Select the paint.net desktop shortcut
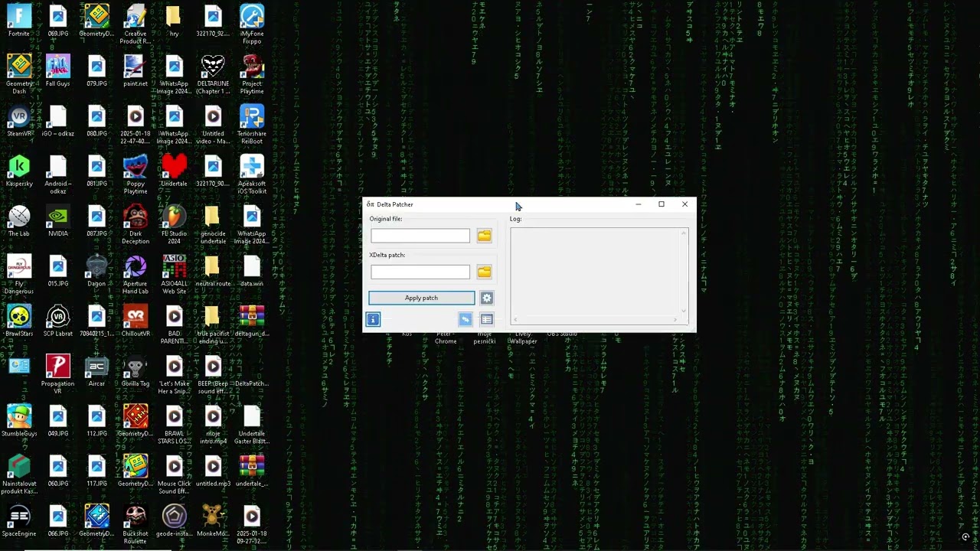The height and width of the screenshot is (551, 980). pyautogui.click(x=136, y=71)
